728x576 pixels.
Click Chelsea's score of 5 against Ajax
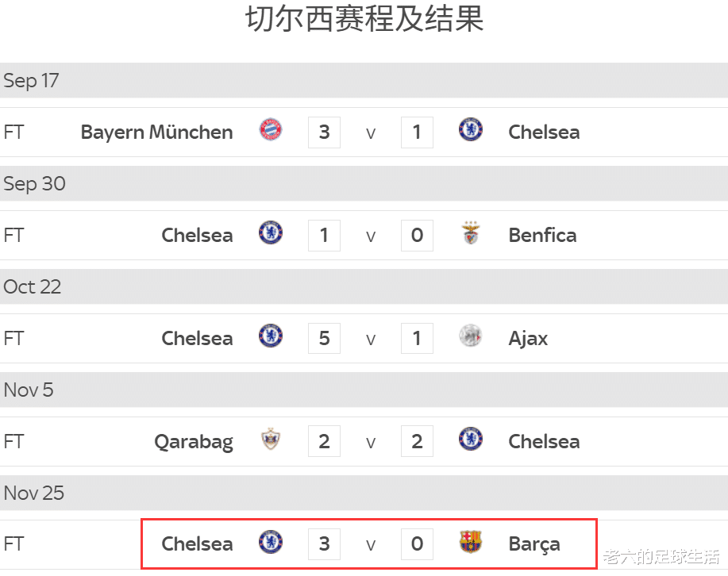(x=324, y=338)
